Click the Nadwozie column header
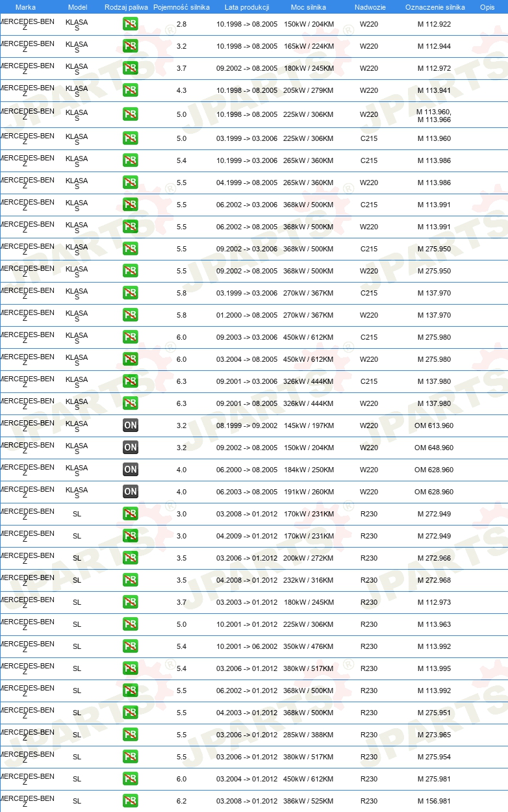508x812 pixels. pyautogui.click(x=369, y=7)
